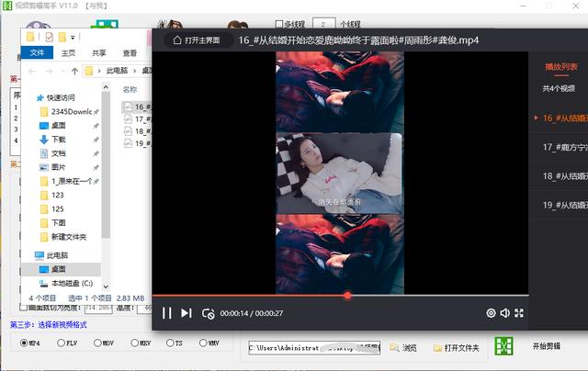The height and width of the screenshot is (371, 588).
Task: Select the file starting with 18_ in Explorer
Action: (137, 130)
